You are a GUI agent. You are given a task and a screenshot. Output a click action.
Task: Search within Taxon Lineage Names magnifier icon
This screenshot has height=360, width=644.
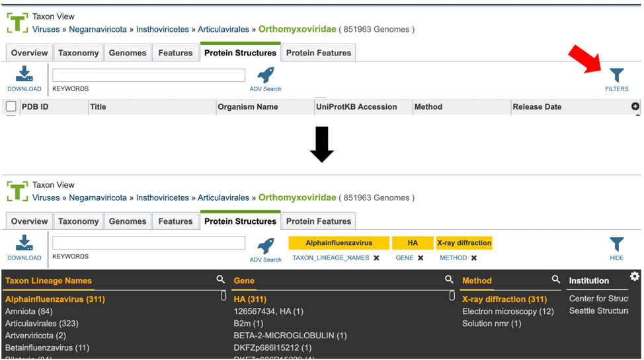click(x=221, y=279)
